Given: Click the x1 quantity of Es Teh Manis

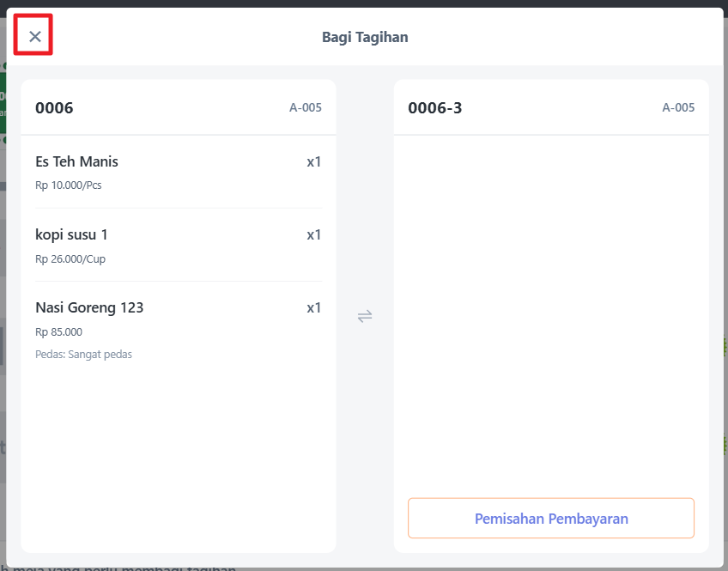Looking at the screenshot, I should coord(314,161).
